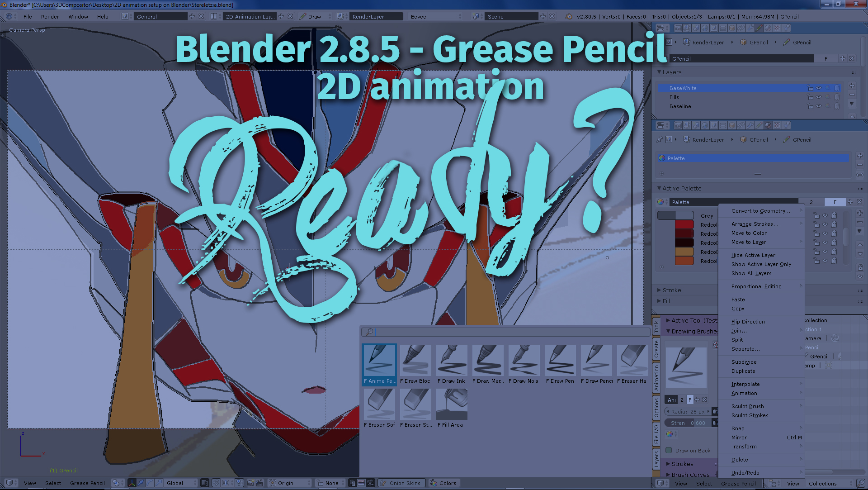
Task: Toggle visibility of Fills layer
Action: (819, 97)
